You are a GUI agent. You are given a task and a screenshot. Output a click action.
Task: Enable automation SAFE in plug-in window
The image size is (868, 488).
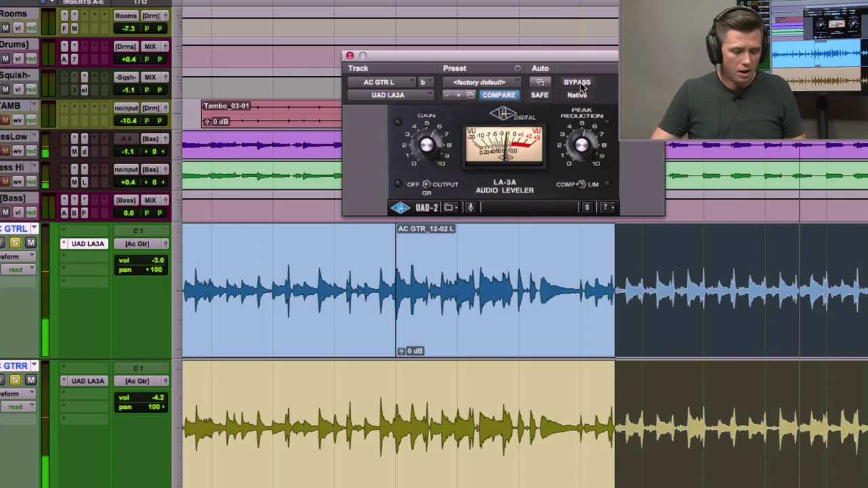point(539,95)
